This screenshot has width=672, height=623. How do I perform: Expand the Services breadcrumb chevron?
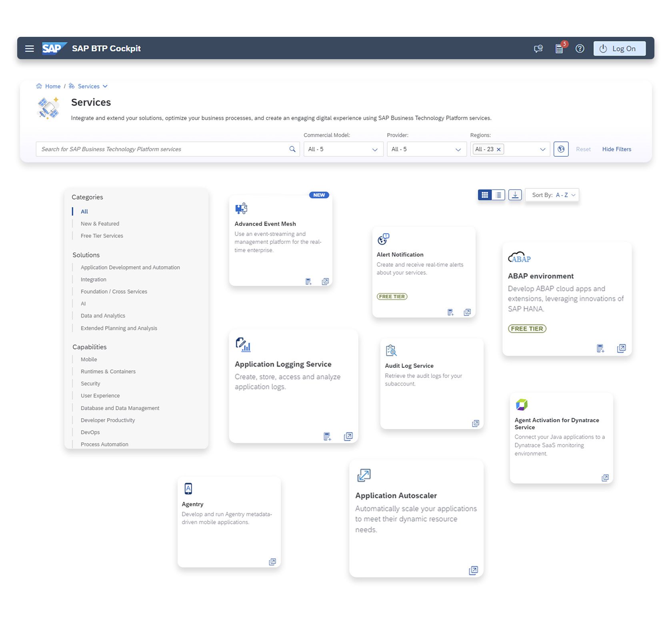(105, 86)
